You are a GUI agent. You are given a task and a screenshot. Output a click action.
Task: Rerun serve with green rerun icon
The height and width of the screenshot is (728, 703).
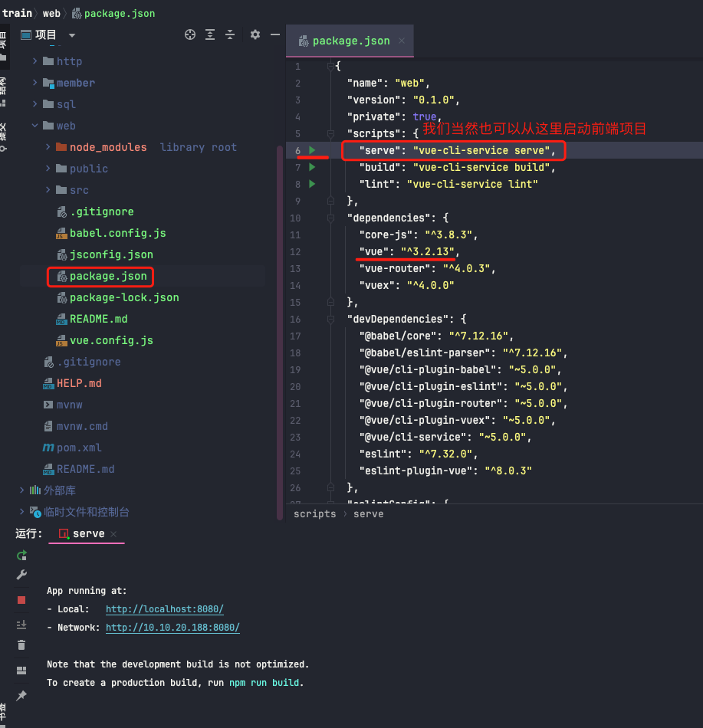coord(21,556)
